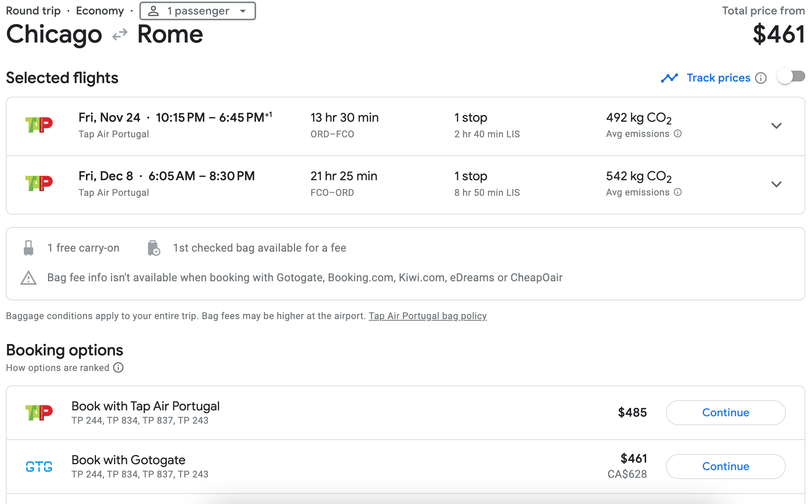Click the Fri, Dec 8 departure time text
The width and height of the screenshot is (812, 504).
click(167, 176)
